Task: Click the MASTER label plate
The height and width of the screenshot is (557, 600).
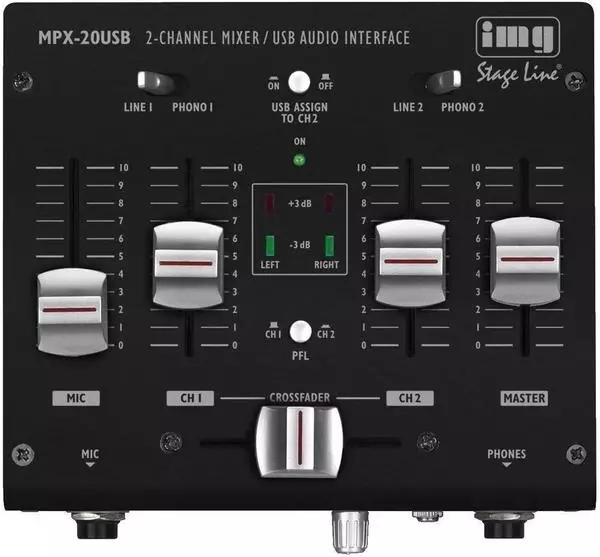Action: pyautogui.click(x=524, y=398)
